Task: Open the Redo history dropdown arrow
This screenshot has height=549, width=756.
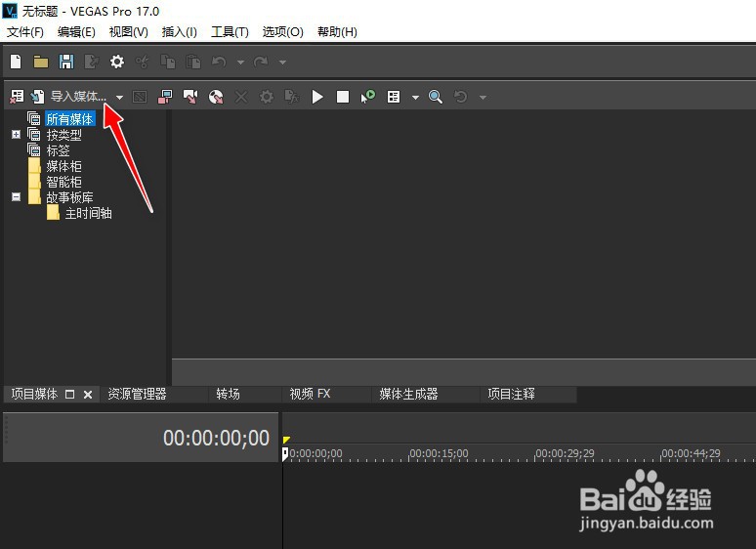Action: pos(282,63)
